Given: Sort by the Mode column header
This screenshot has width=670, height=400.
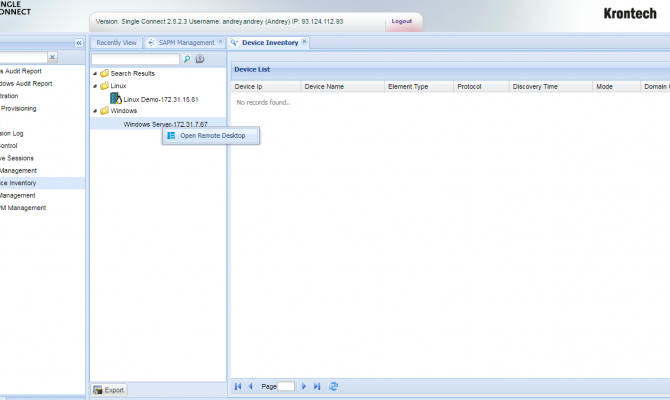Looking at the screenshot, I should coord(616,86).
